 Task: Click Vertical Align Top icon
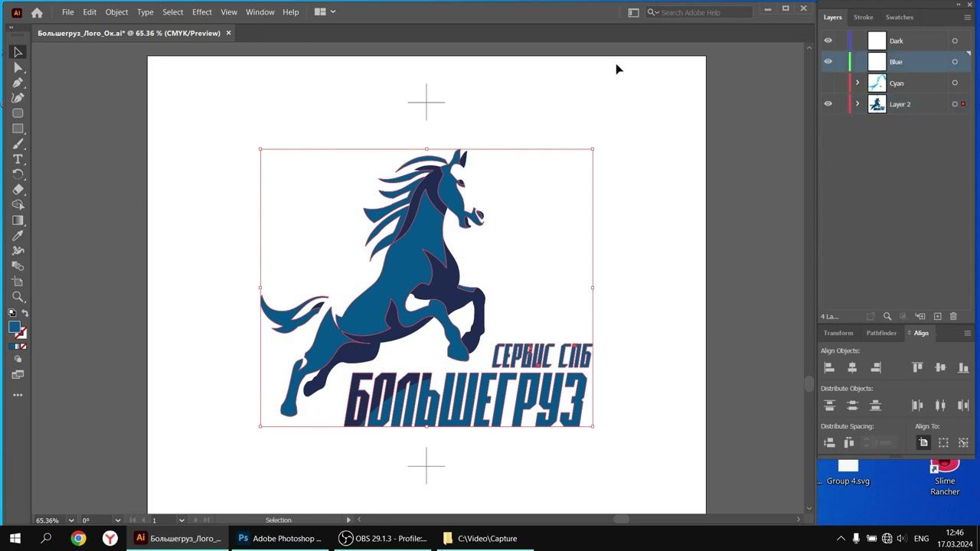[917, 367]
